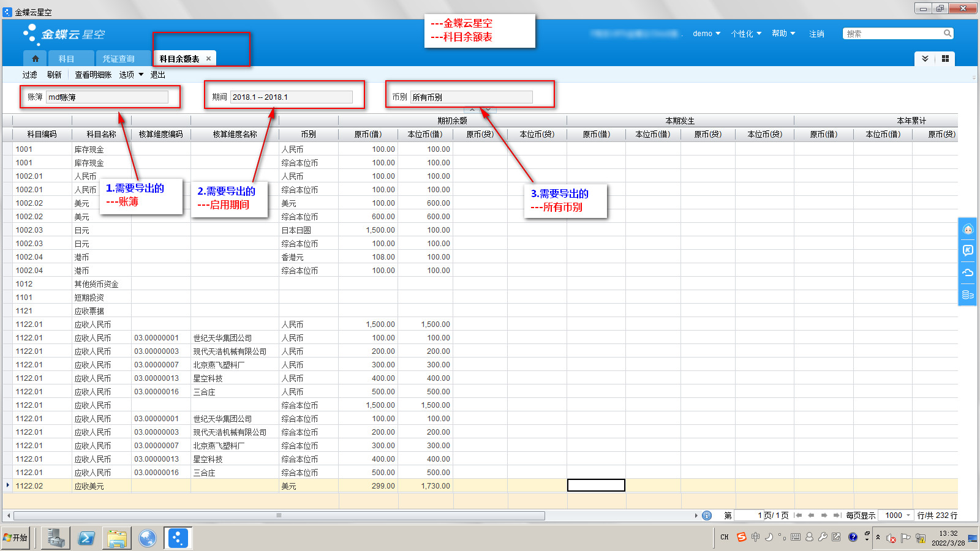Viewport: 980px width, 551px height.
Task: Click the 过滤 filter button
Action: (29, 75)
